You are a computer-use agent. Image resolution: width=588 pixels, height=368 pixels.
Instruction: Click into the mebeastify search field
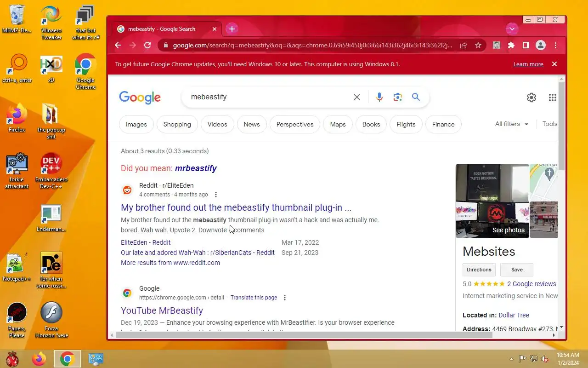[269, 97]
